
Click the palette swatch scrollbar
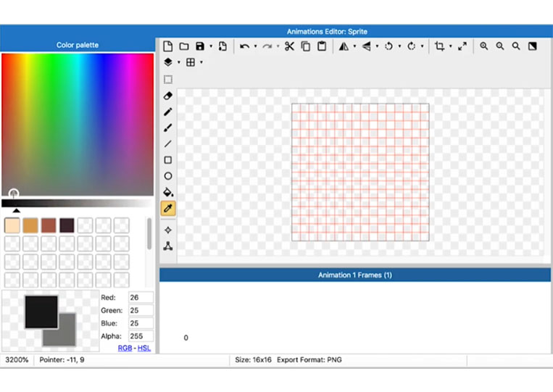click(149, 233)
